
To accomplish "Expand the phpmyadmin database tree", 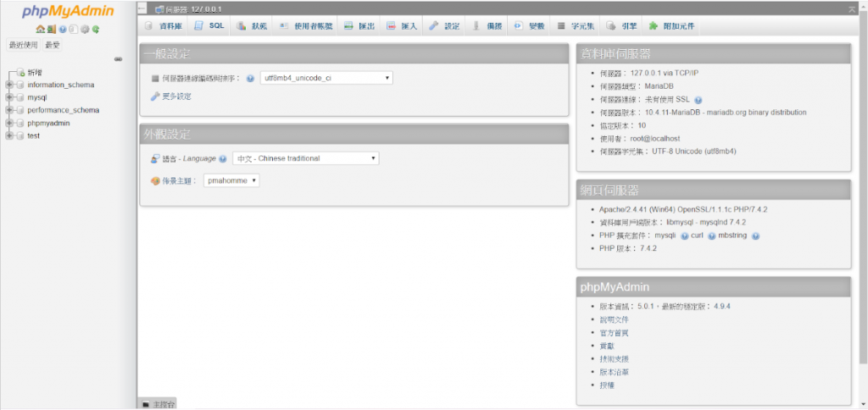I will tap(8, 123).
